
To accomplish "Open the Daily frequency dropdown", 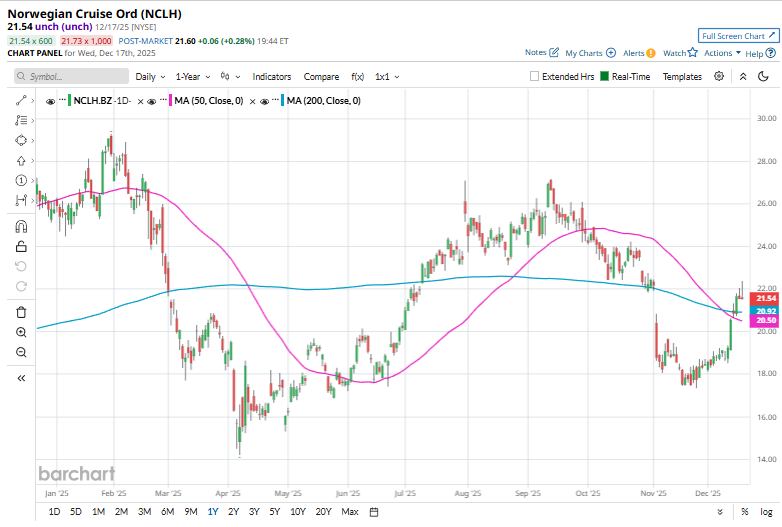I will pyautogui.click(x=150, y=76).
